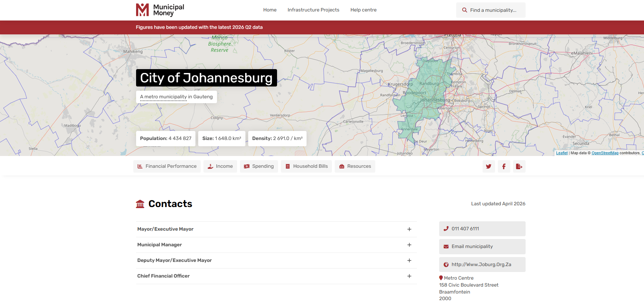644x305 pixels.
Task: Click the globe icon beside Joburg website
Action: pyautogui.click(x=446, y=265)
